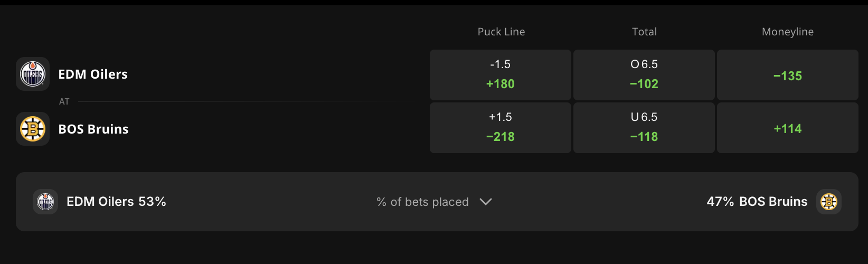Click the Boston Bruins logo in the matchup
The width and height of the screenshot is (868, 264).
(33, 129)
